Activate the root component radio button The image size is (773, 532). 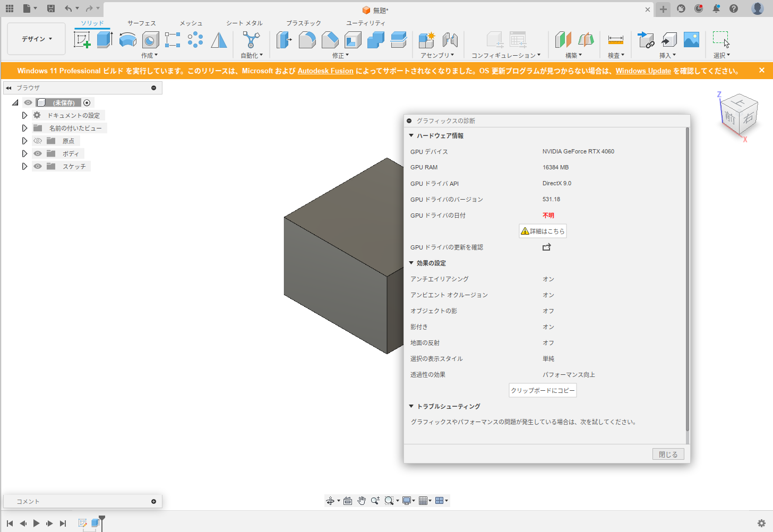click(x=87, y=102)
